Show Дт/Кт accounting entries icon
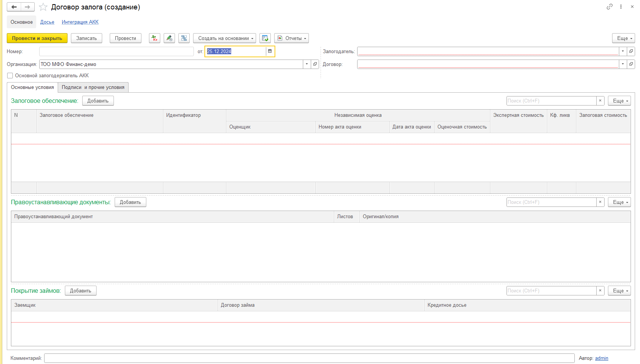The height and width of the screenshot is (364, 640). 155,38
